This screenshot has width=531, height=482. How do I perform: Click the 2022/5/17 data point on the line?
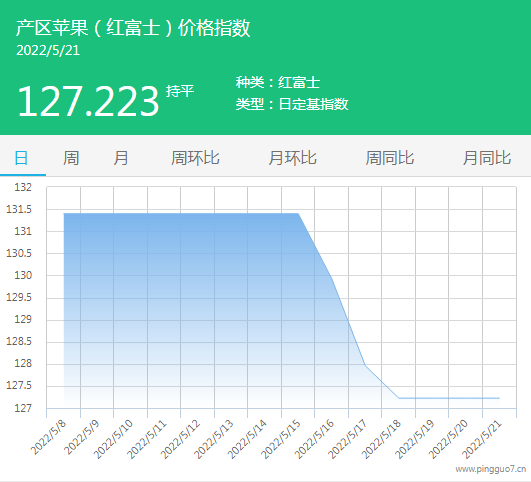[365, 365]
